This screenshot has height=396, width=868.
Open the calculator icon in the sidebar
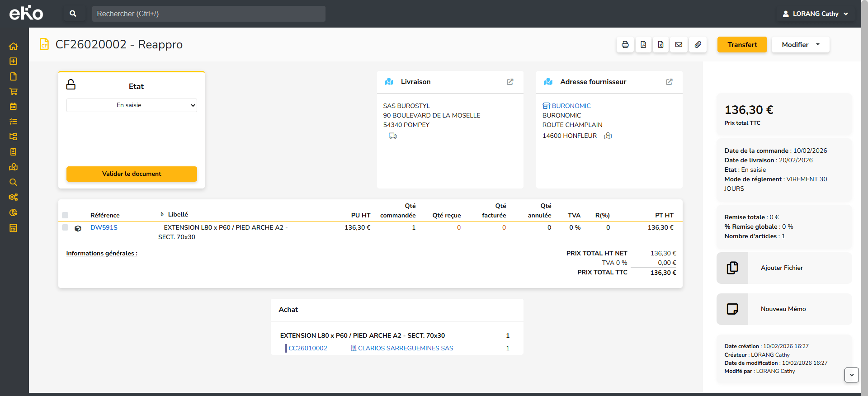[x=14, y=228]
